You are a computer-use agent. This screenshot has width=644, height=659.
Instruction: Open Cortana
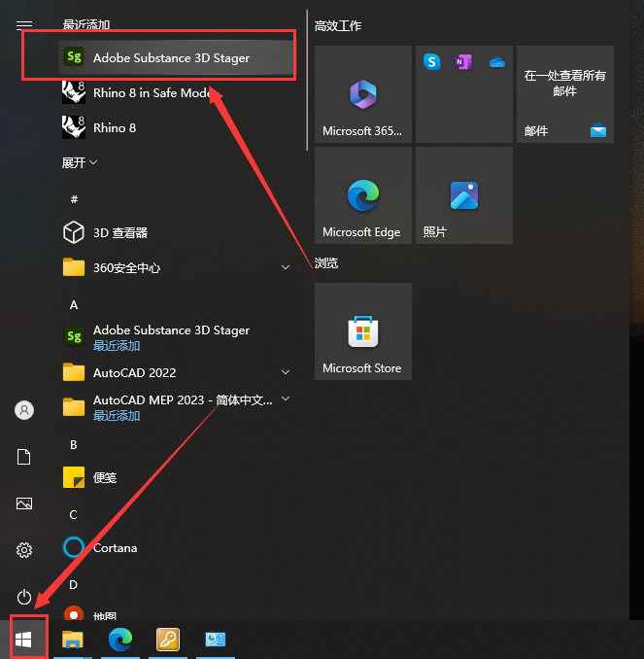tap(176, 547)
